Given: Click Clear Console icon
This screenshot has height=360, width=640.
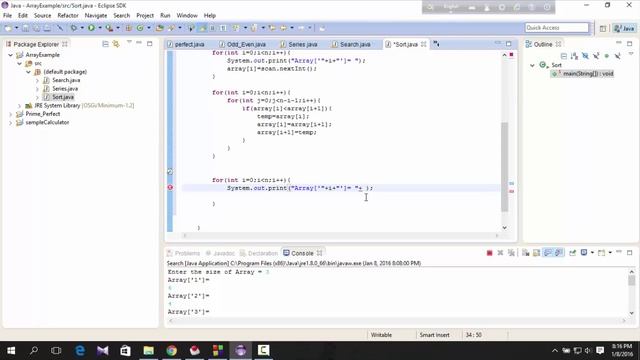Looking at the screenshot, I should tap(526, 253).
